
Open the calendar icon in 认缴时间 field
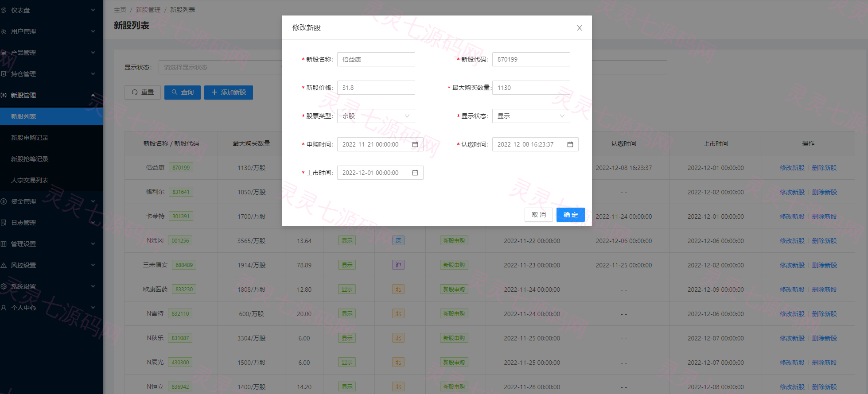570,144
